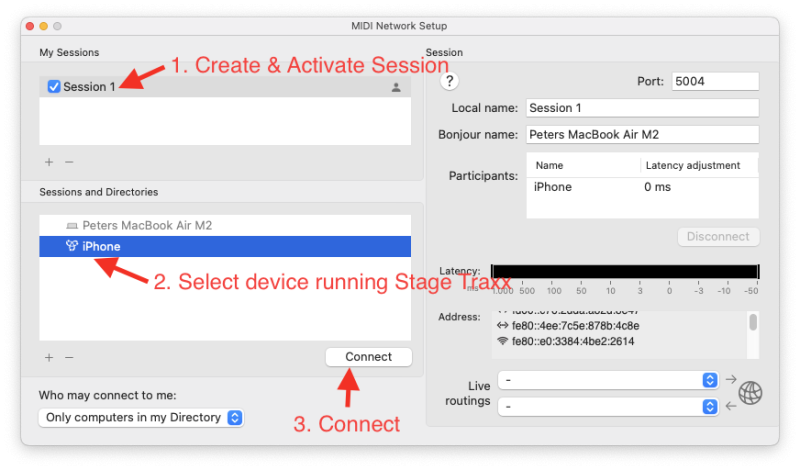Viewport: 800px width, 470px height.
Task: Click the participant person icon in Session 1
Action: [x=396, y=87]
